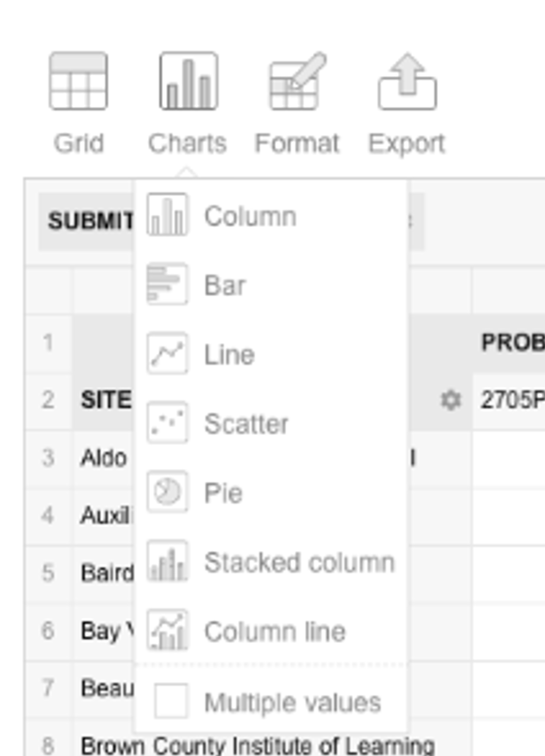Toggle the Charts dropdown icon
This screenshot has height=756, width=545.
pos(188,81)
